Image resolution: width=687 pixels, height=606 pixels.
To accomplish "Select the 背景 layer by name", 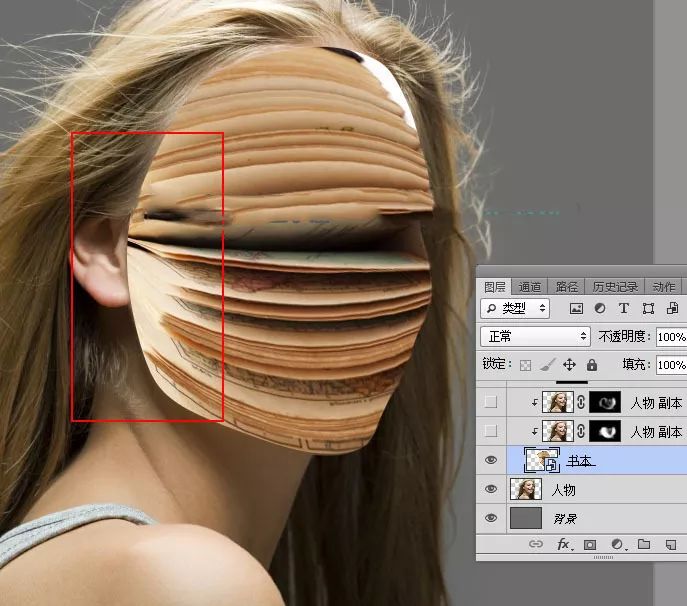I will point(565,519).
